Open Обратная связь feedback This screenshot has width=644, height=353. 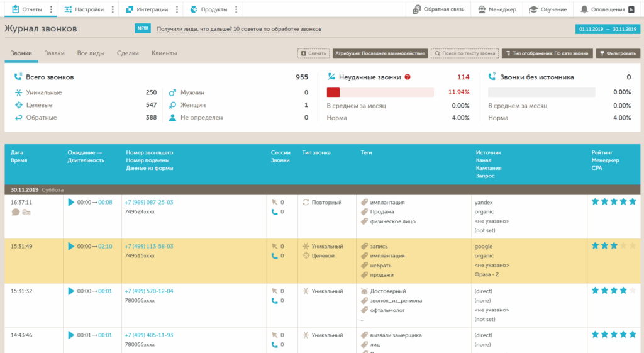438,9
